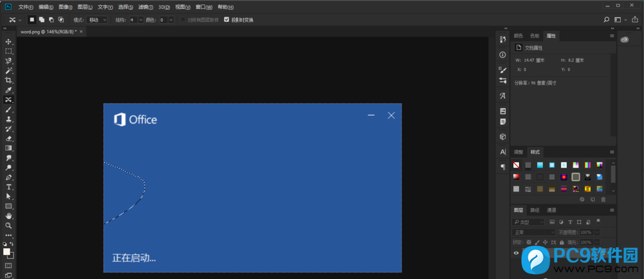The image size is (644, 279).
Task: Open the 滤镜 menu
Action: pos(146,7)
